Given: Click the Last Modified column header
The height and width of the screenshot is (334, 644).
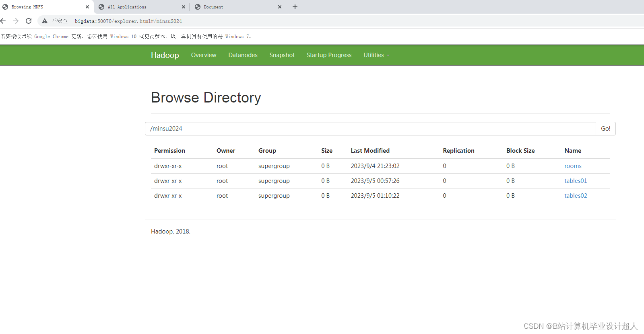Looking at the screenshot, I should tap(370, 151).
